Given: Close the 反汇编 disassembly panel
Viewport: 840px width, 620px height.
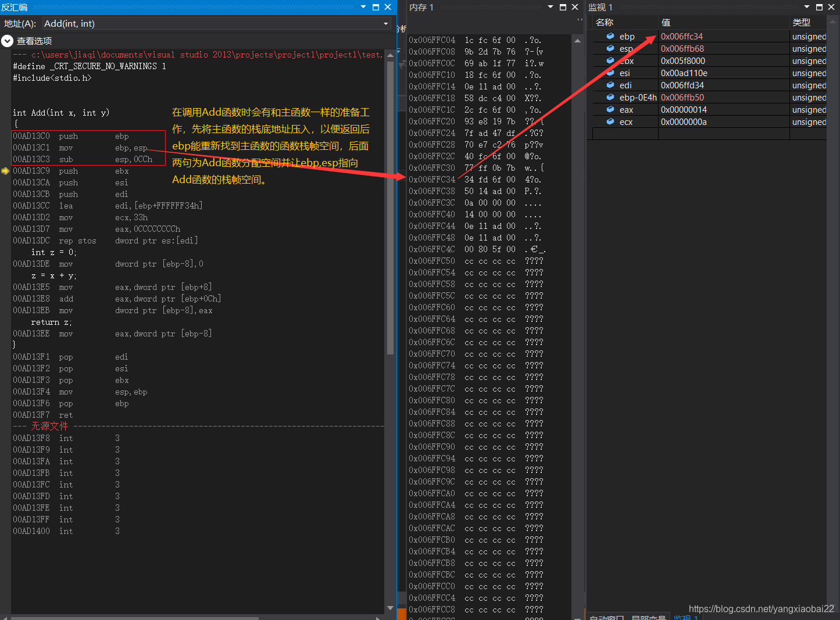Looking at the screenshot, I should coord(388,7).
